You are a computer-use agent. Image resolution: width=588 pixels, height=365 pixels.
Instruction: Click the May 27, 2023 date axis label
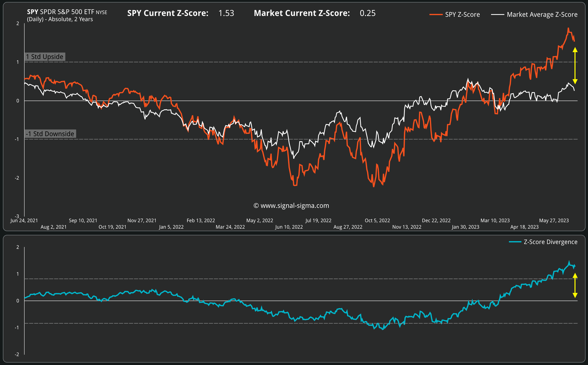coord(554,220)
